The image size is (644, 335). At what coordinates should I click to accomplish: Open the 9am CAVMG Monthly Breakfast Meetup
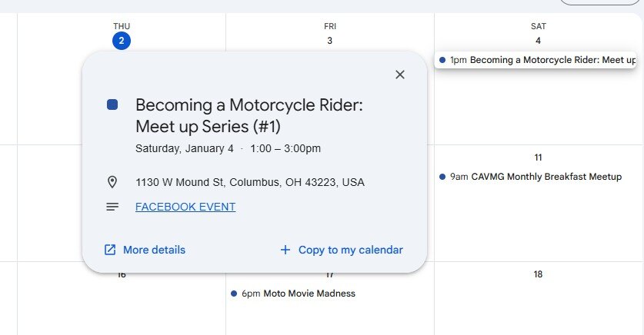530,177
